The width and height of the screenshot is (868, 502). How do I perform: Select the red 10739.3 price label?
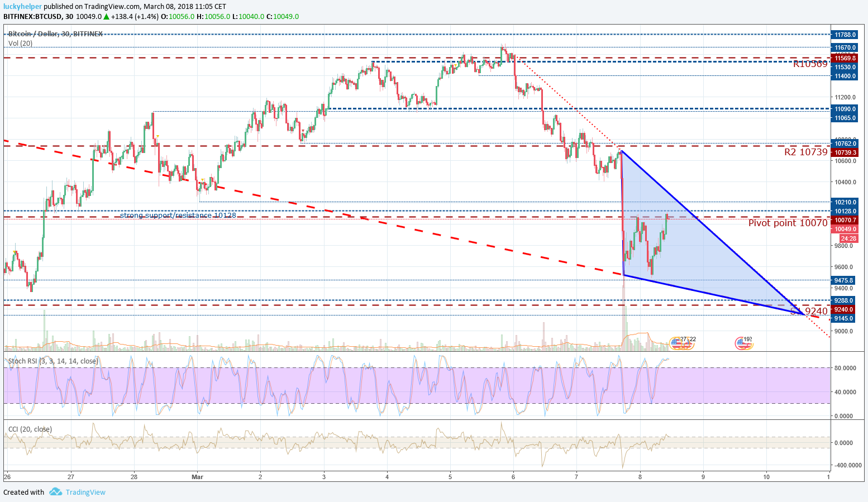(844, 152)
